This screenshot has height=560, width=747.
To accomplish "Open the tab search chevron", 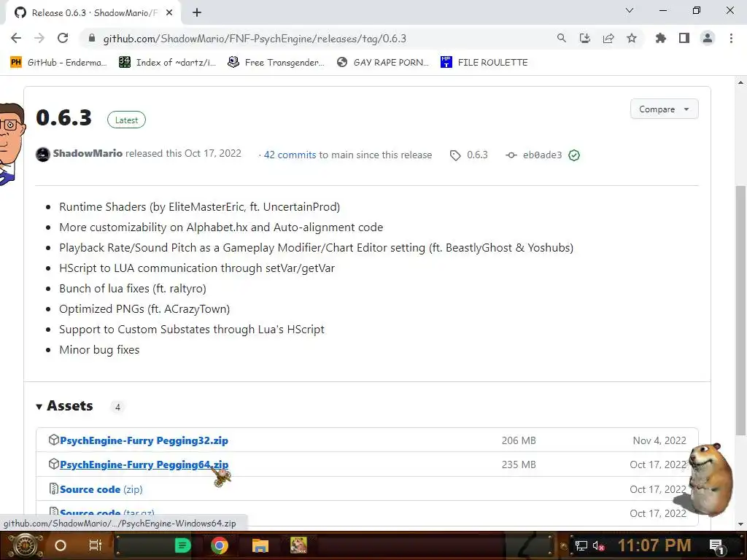I will pyautogui.click(x=630, y=10).
